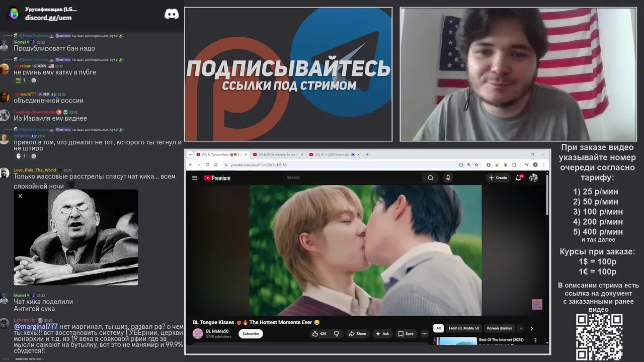
Task: Show more filter chips with right chevron
Action: click(532, 328)
